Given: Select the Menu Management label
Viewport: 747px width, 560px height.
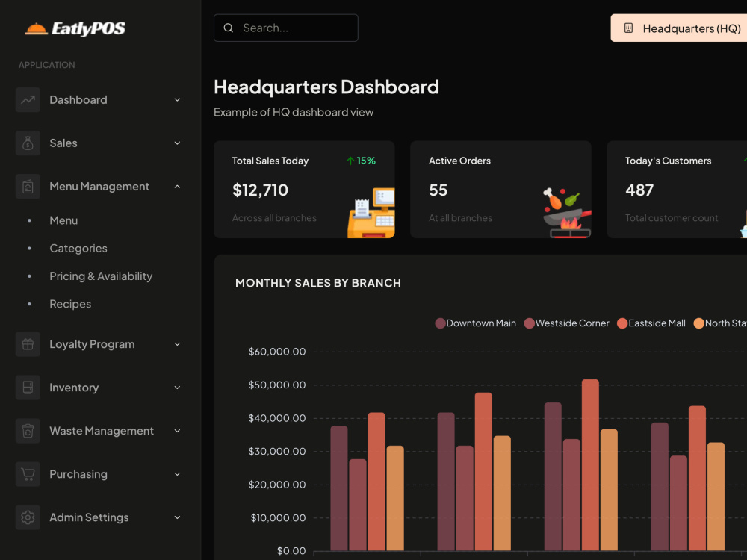Looking at the screenshot, I should pyautogui.click(x=99, y=187).
